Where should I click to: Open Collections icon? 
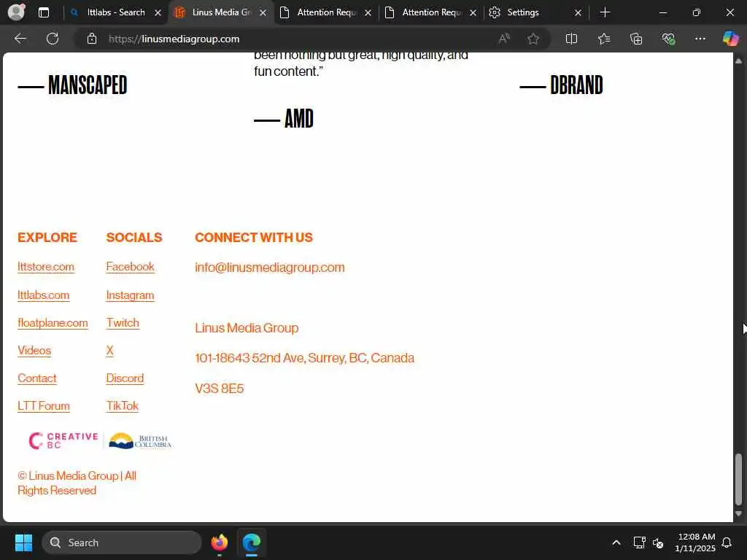click(636, 39)
